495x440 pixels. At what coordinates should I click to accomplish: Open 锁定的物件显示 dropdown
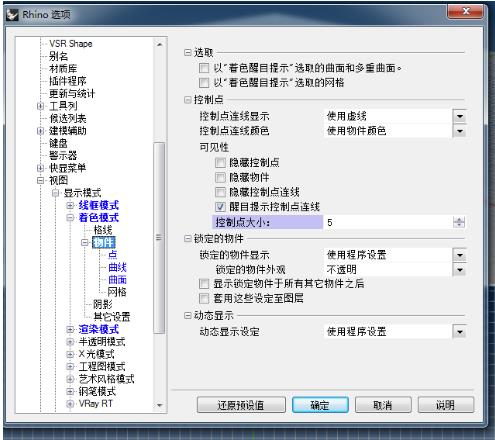pyautogui.click(x=460, y=255)
